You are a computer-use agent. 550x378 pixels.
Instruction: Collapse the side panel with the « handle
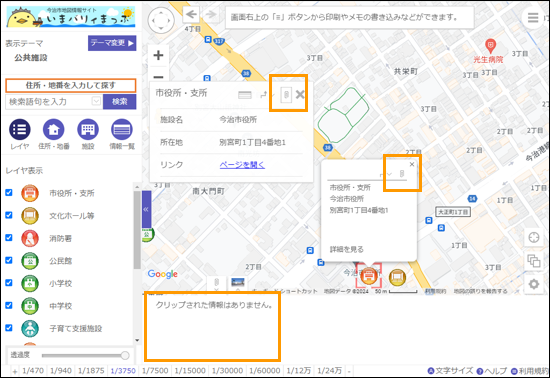pos(146,209)
